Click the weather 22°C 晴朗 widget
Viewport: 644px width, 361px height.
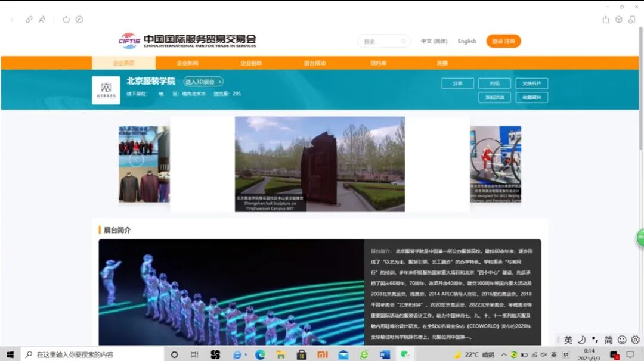point(475,355)
